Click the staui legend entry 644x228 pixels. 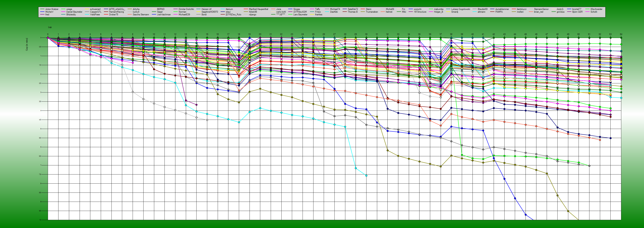click(x=228, y=12)
